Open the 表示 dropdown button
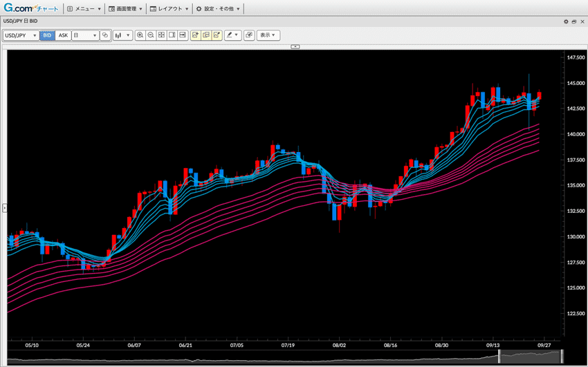This screenshot has height=367, width=588. click(x=268, y=35)
